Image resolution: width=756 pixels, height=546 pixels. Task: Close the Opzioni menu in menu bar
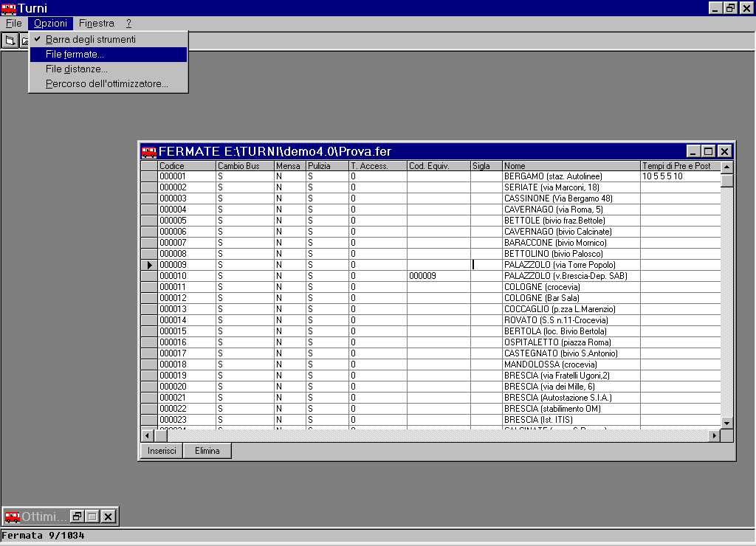(x=50, y=23)
